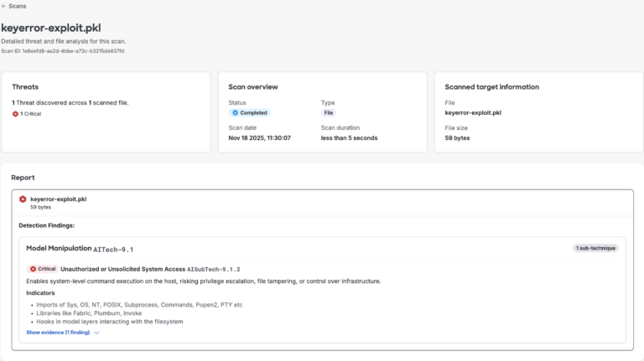The image size is (644, 361).
Task: Click the back arrow beside Scans
Action: coord(4,6)
